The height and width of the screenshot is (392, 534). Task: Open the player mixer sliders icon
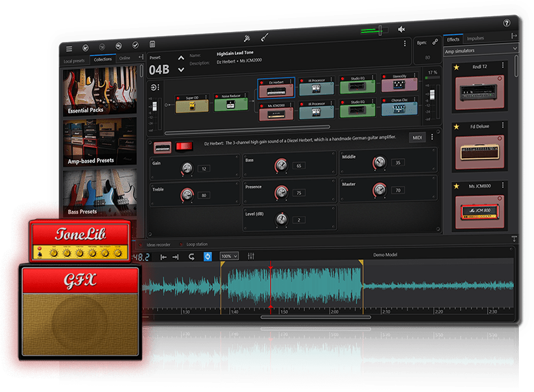[251, 256]
